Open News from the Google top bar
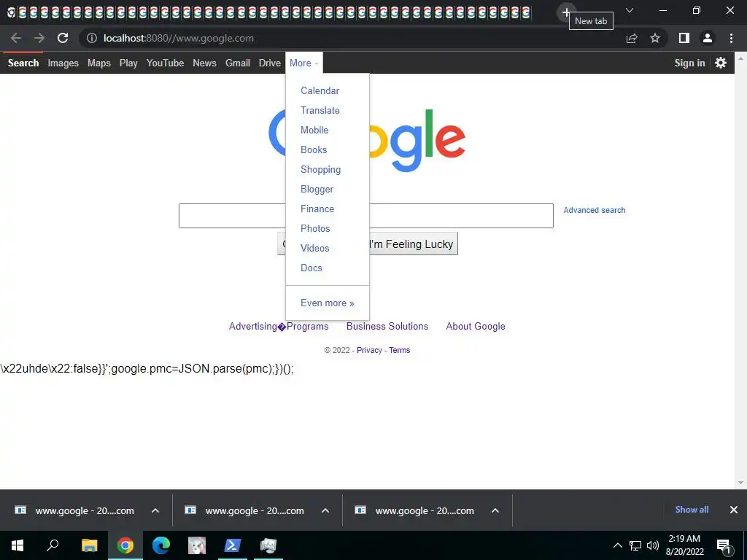Screen dimensions: 747x560 pyautogui.click(x=204, y=63)
